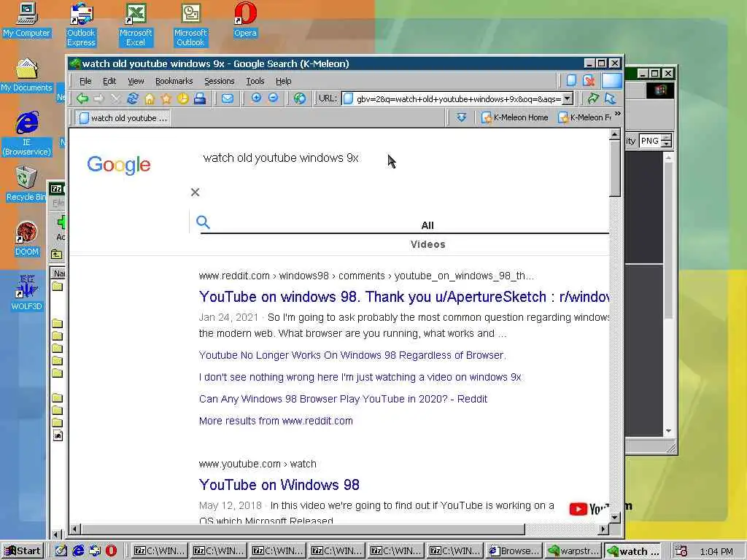
Task: Switch to the All results tab
Action: (x=427, y=225)
